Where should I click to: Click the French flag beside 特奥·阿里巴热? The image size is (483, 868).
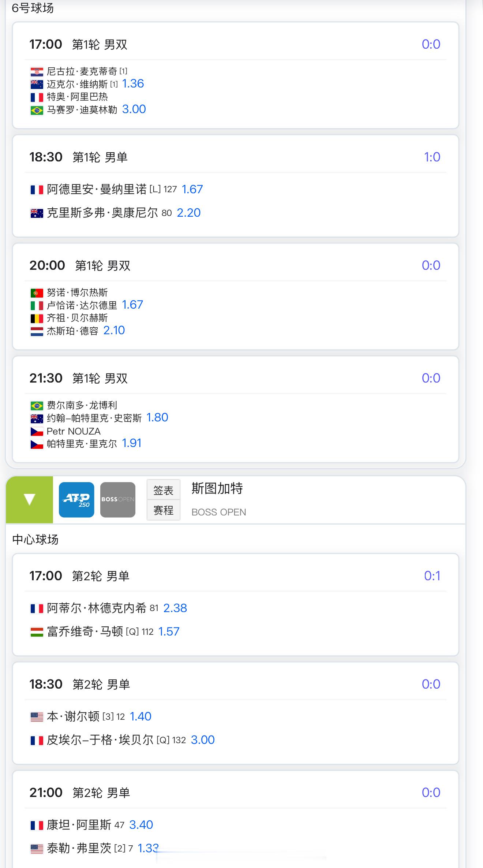(x=37, y=97)
